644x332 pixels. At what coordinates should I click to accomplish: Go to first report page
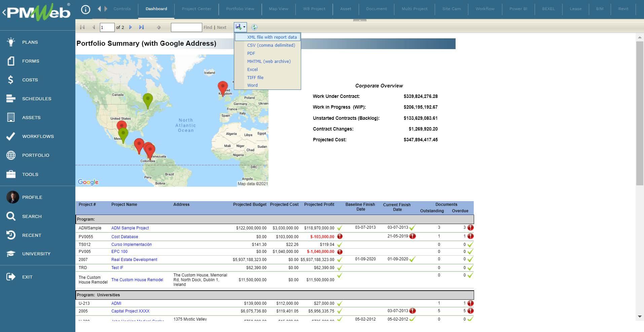pyautogui.click(x=82, y=27)
